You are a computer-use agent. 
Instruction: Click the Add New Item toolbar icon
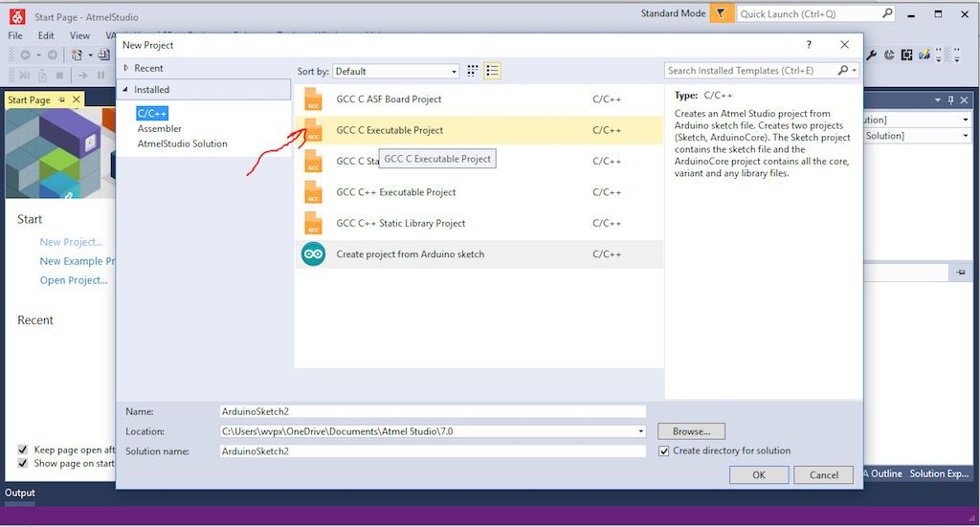click(x=103, y=55)
